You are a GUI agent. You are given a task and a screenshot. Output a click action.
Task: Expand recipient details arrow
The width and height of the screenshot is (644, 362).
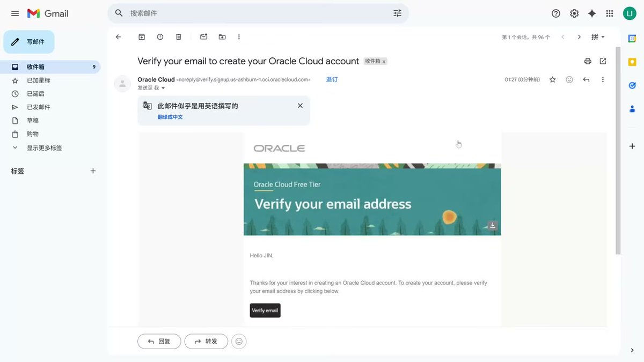(163, 88)
